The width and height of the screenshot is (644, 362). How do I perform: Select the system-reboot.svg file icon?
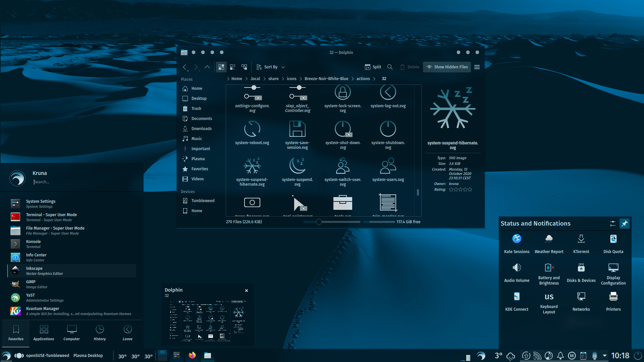252,128
